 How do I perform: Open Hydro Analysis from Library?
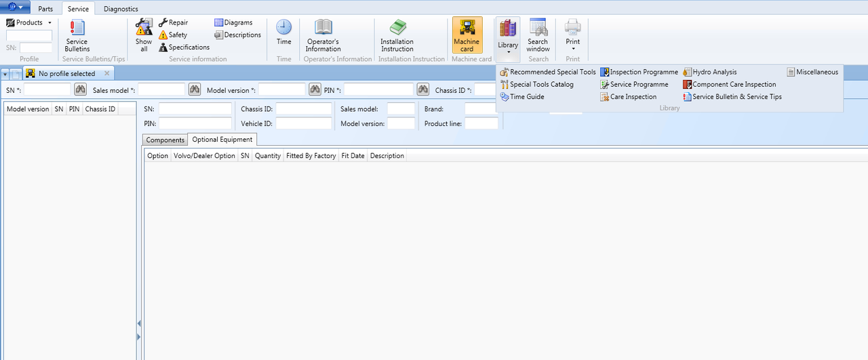point(710,72)
